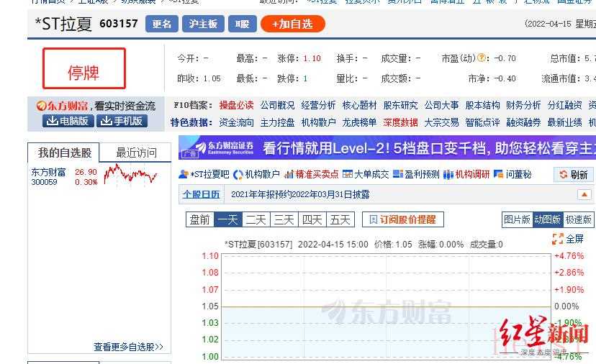
Task: Switch to 最近访问 tab
Action: pos(136,153)
